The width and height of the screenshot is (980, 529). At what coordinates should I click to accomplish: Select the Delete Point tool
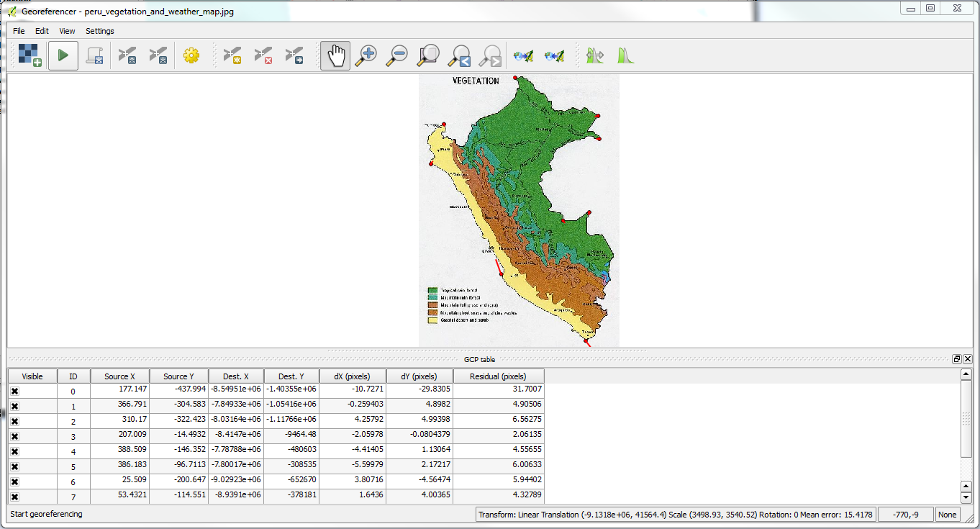[263, 55]
